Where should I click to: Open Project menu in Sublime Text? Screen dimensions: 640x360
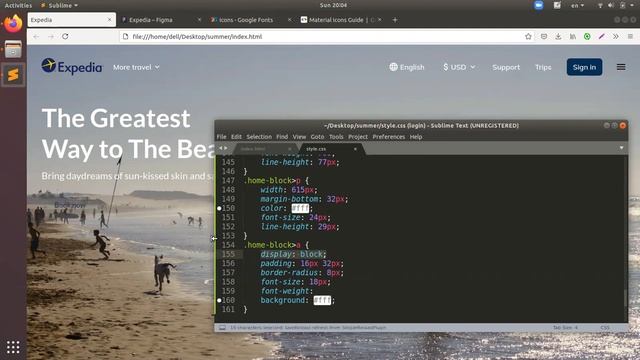358,137
